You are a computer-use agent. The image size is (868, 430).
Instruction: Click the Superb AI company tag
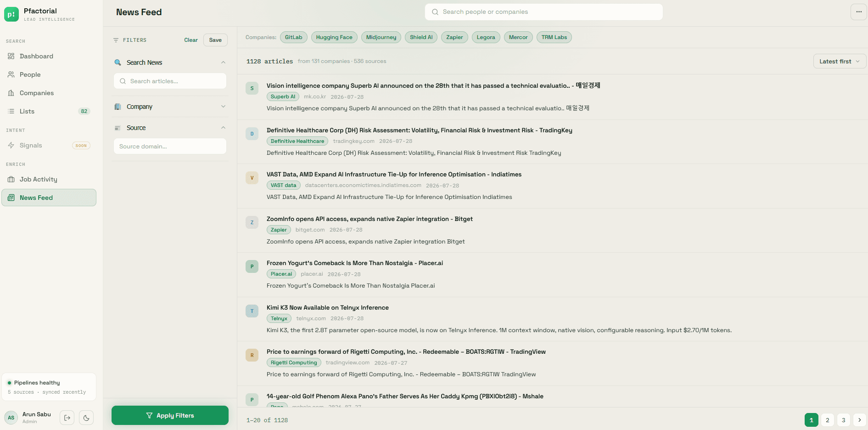coord(283,96)
